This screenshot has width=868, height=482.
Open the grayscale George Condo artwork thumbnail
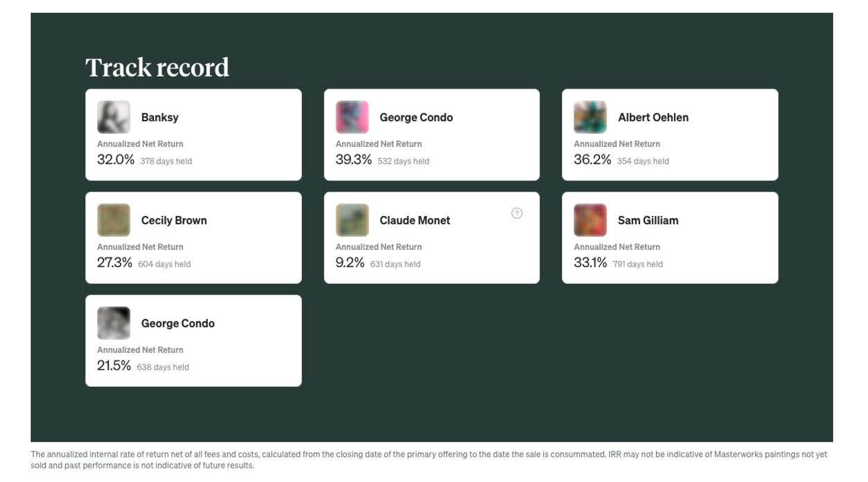tap(113, 323)
